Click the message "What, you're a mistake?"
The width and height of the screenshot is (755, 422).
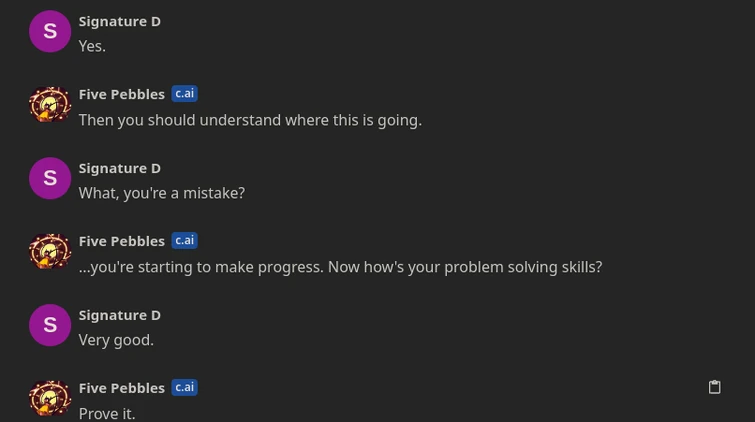[x=162, y=193]
